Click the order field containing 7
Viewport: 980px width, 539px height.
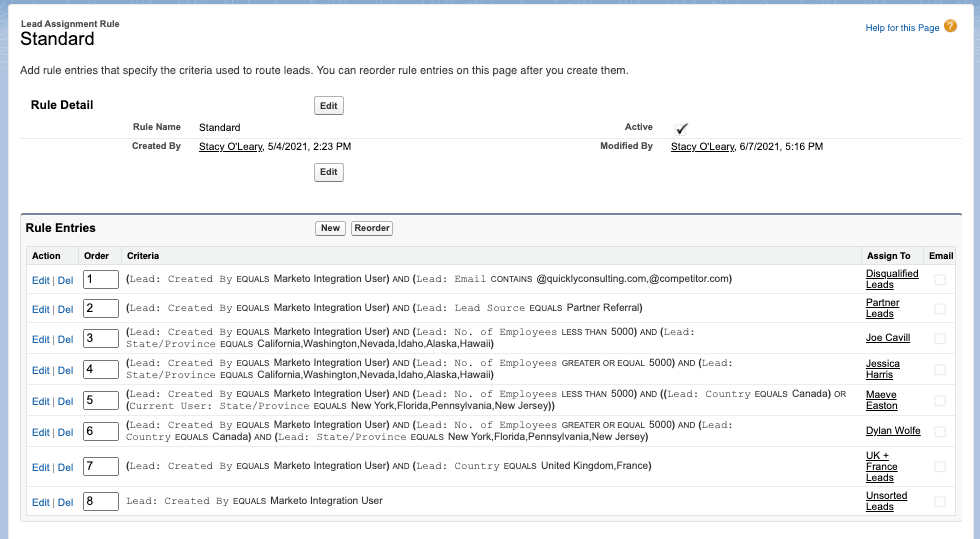coord(101,466)
